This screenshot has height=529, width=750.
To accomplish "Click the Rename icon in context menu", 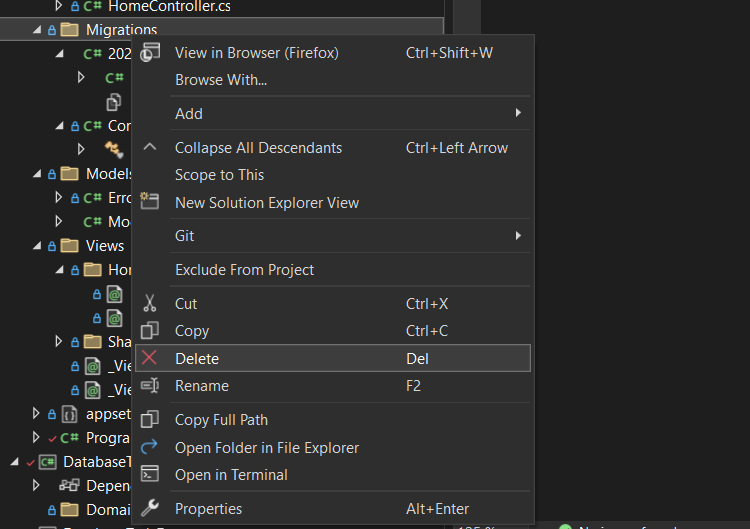I will (150, 386).
